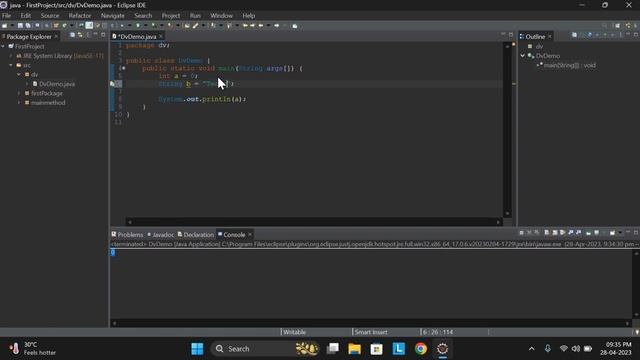Image resolution: width=640 pixels, height=360 pixels.
Task: Toggle Show Console When Standard Out Changes
Action: click(x=571, y=233)
